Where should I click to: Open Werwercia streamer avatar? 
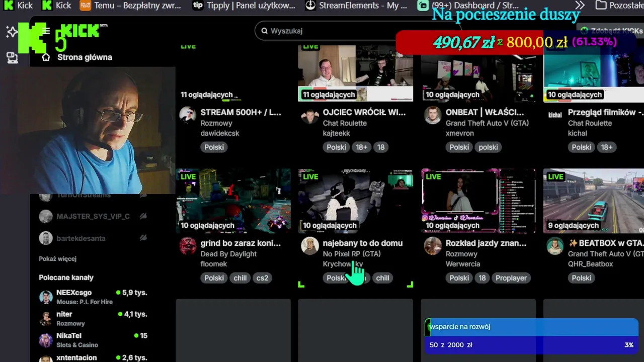pos(433,246)
